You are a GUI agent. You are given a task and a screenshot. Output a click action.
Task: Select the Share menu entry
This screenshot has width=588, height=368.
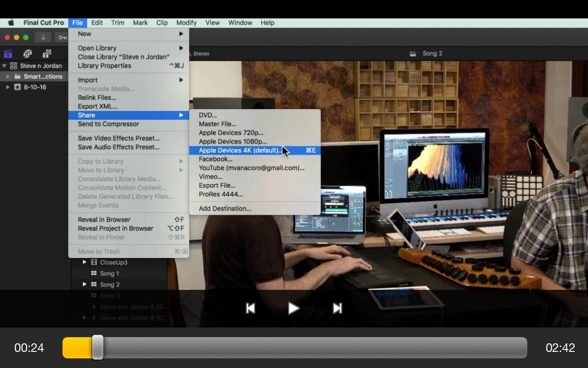pyautogui.click(x=129, y=115)
